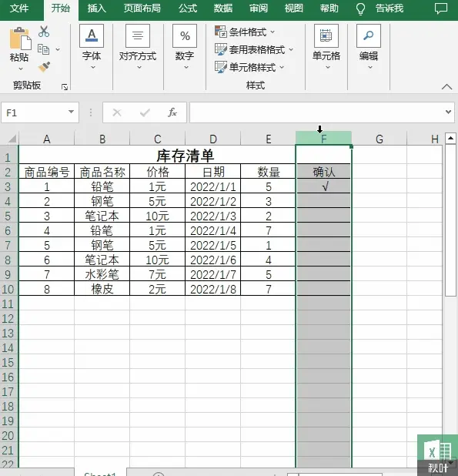Expand the 条件格式 dropdown chevron
The image size is (458, 476).
(272, 32)
